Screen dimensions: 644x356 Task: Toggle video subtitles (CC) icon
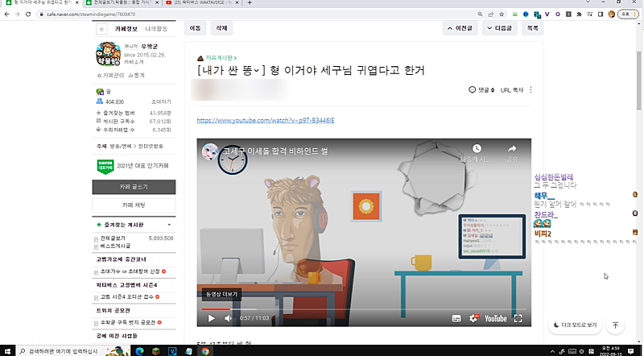[456, 318]
